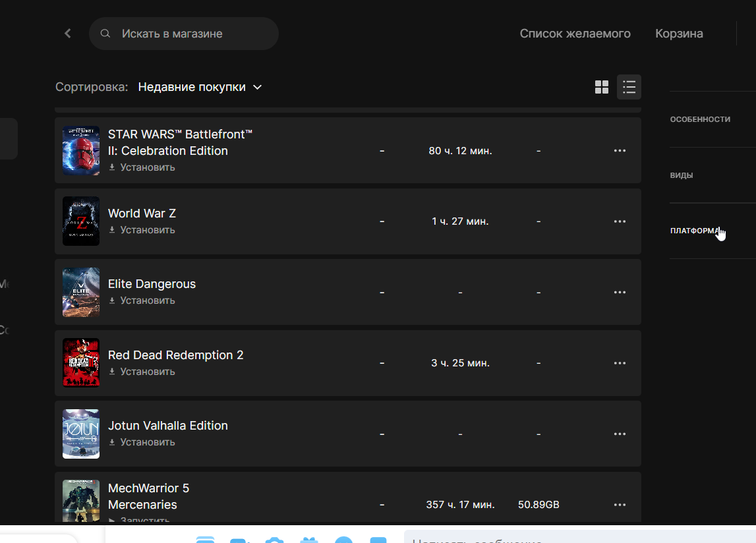Click download arrow icon under Jotun Valhalla Edition
Screen dimensions: 756x543
coord(112,442)
